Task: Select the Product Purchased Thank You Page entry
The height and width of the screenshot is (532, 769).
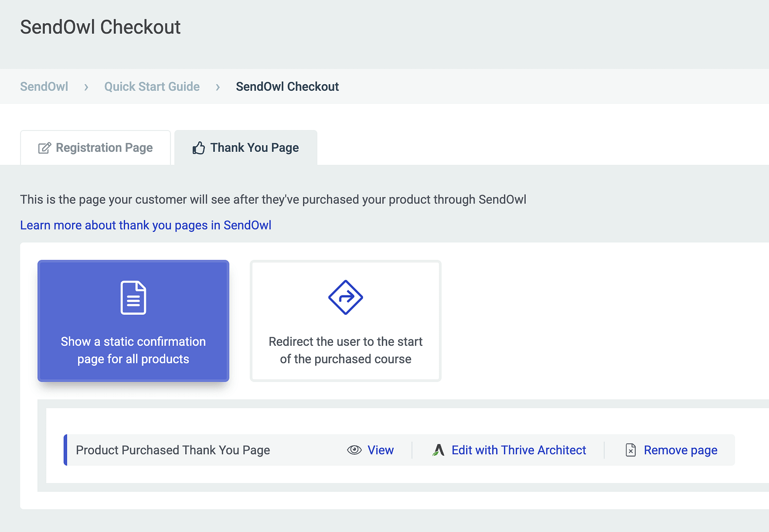Action: [173, 450]
